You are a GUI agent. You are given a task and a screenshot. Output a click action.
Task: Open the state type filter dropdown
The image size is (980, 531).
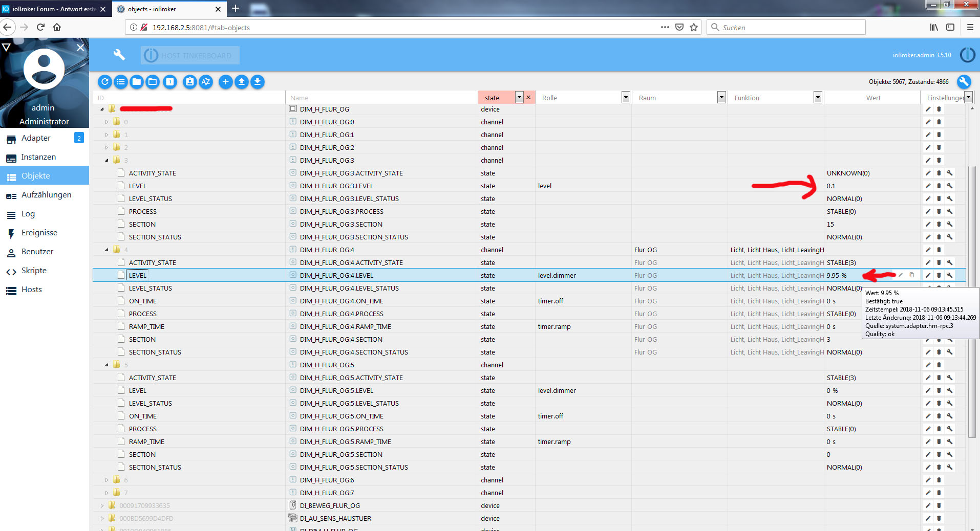(519, 97)
